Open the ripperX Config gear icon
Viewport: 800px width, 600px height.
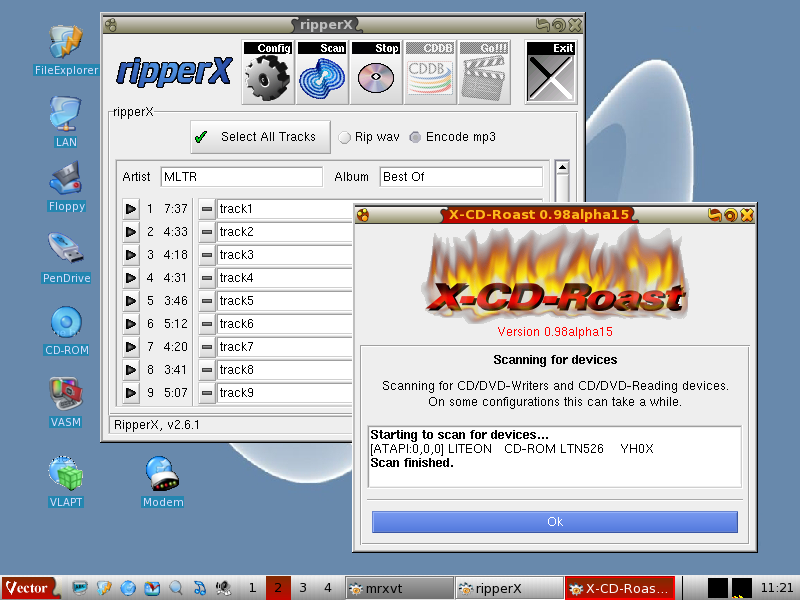267,73
